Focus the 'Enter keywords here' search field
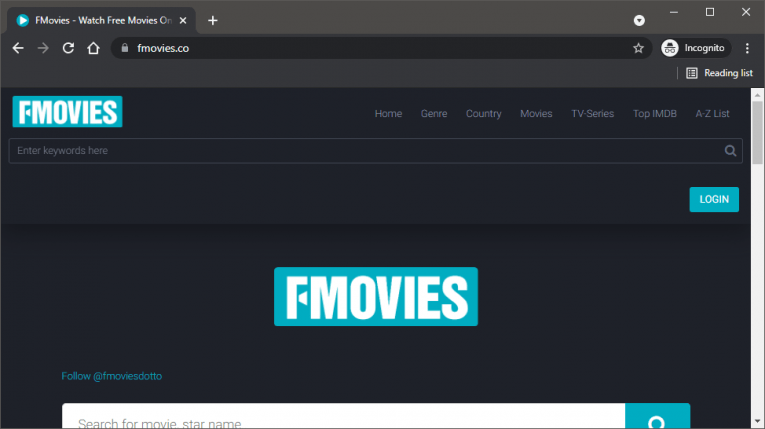 (x=360, y=151)
